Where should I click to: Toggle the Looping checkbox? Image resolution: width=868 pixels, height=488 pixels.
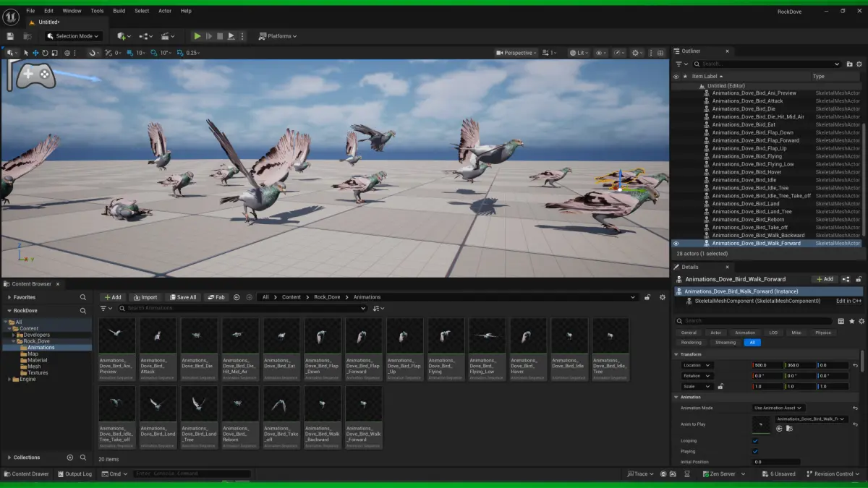(x=756, y=440)
